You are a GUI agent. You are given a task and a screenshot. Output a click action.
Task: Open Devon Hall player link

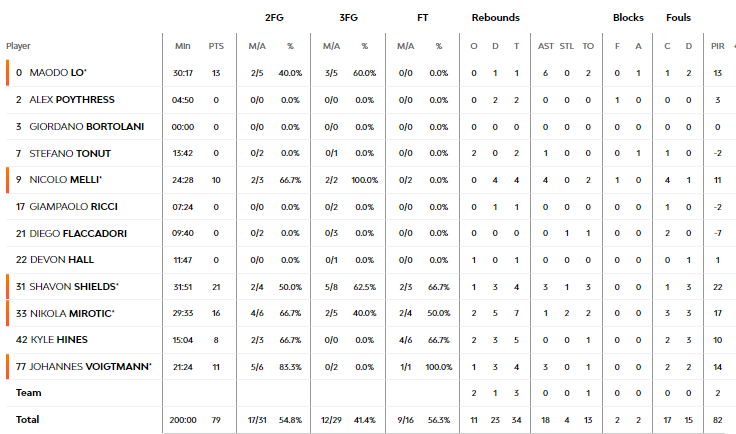click(62, 259)
